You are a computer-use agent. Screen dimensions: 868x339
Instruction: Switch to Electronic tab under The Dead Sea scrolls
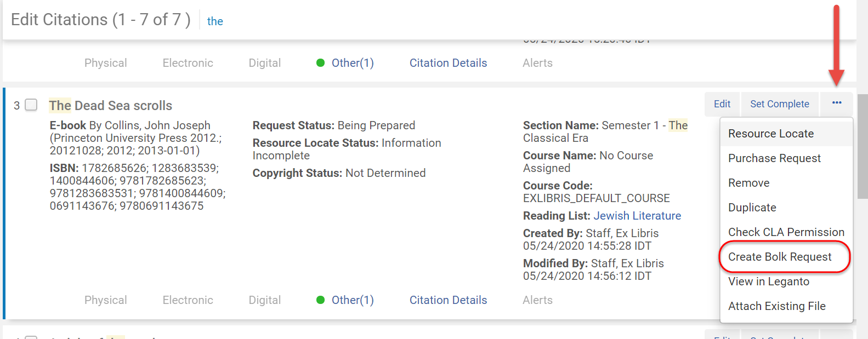click(x=188, y=300)
